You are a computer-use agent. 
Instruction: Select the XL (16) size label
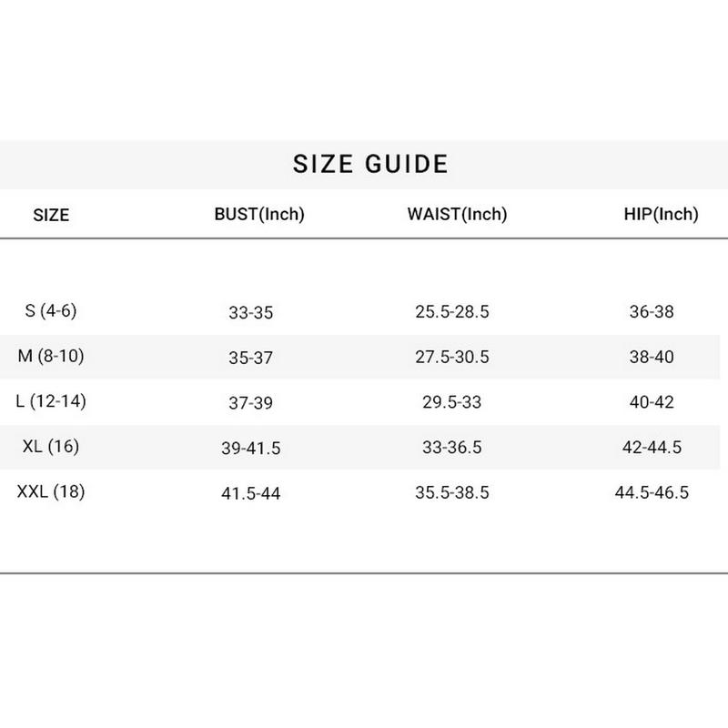tap(51, 447)
